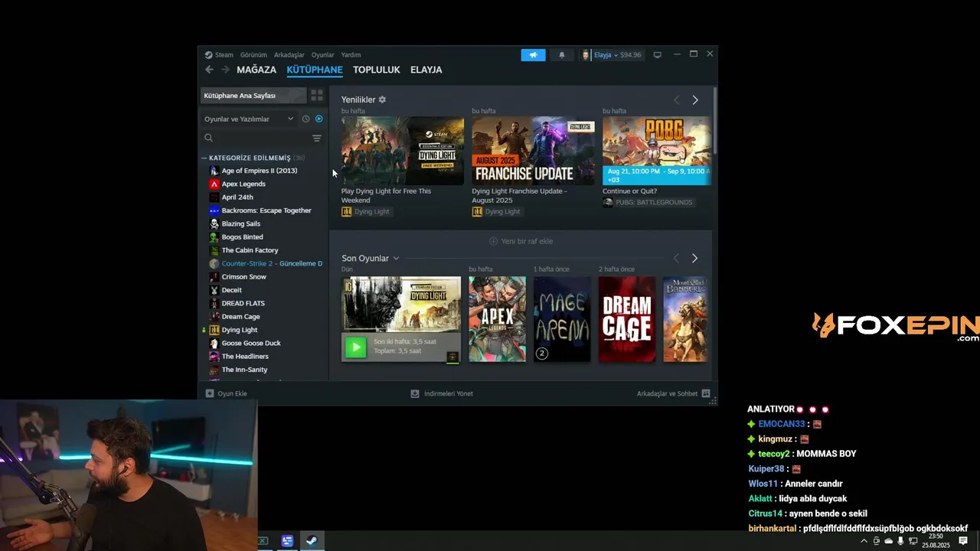This screenshot has width=980, height=551.
Task: Open the Arkadaşlar menu
Action: (x=289, y=55)
